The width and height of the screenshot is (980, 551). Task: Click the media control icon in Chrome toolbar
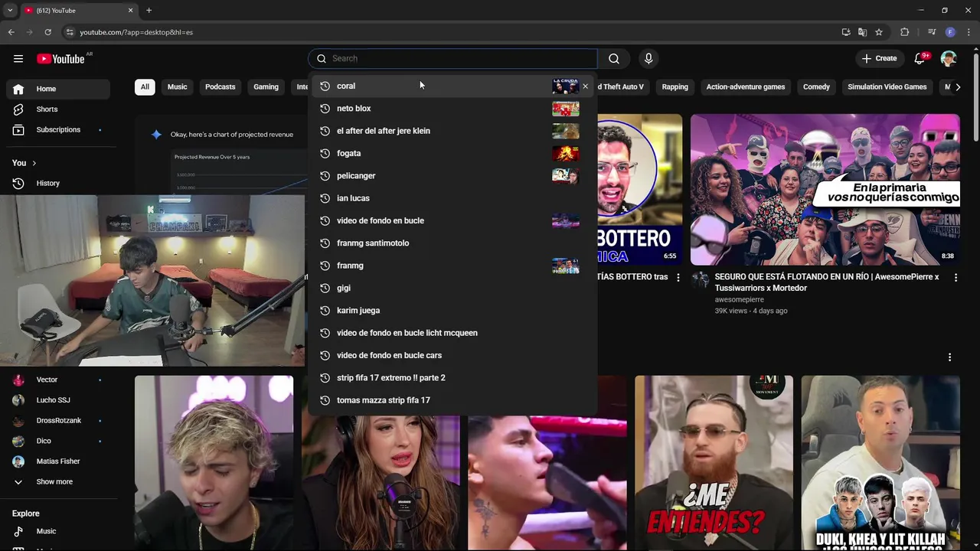(x=932, y=32)
